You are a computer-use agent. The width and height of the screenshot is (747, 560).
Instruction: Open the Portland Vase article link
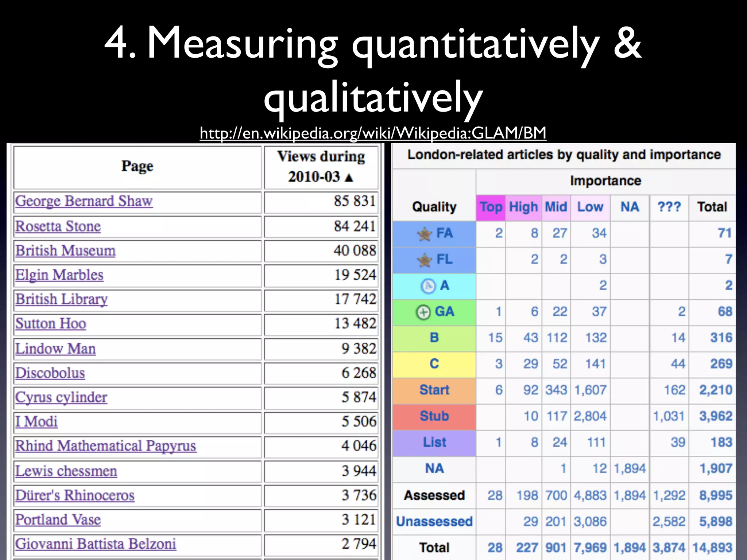click(x=58, y=520)
